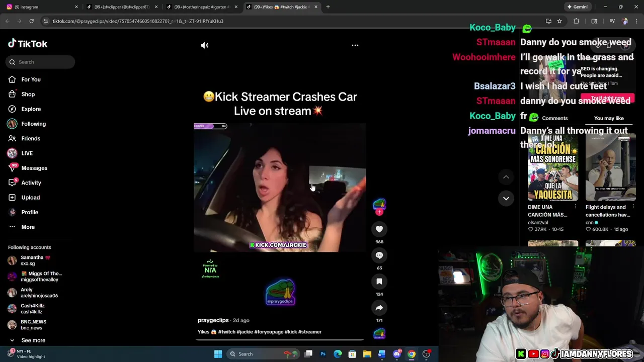
Task: Click the Windows taskbar Search box
Action: click(x=263, y=354)
